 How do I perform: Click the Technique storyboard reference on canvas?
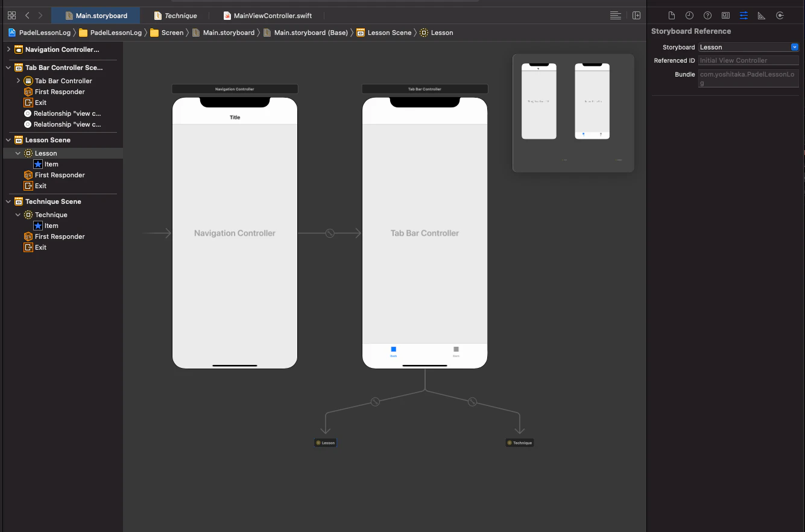[520, 443]
